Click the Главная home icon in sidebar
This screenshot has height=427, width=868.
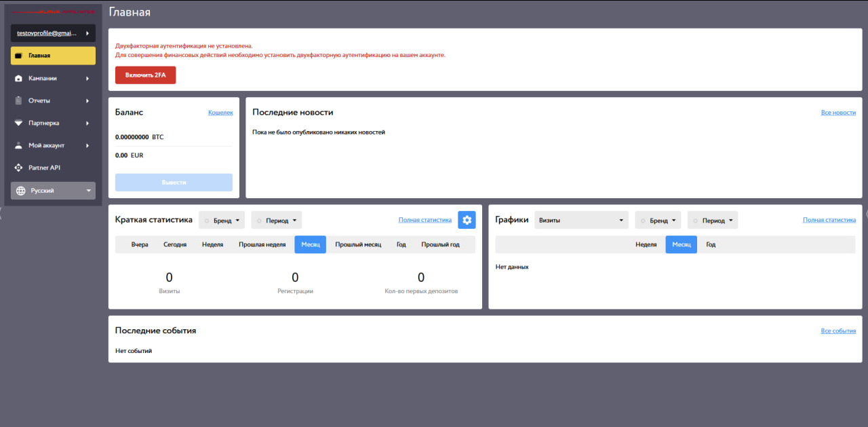[19, 56]
